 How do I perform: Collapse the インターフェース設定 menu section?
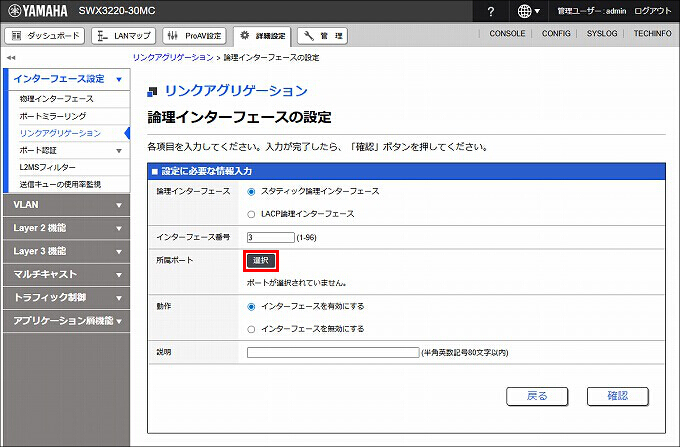click(66, 79)
